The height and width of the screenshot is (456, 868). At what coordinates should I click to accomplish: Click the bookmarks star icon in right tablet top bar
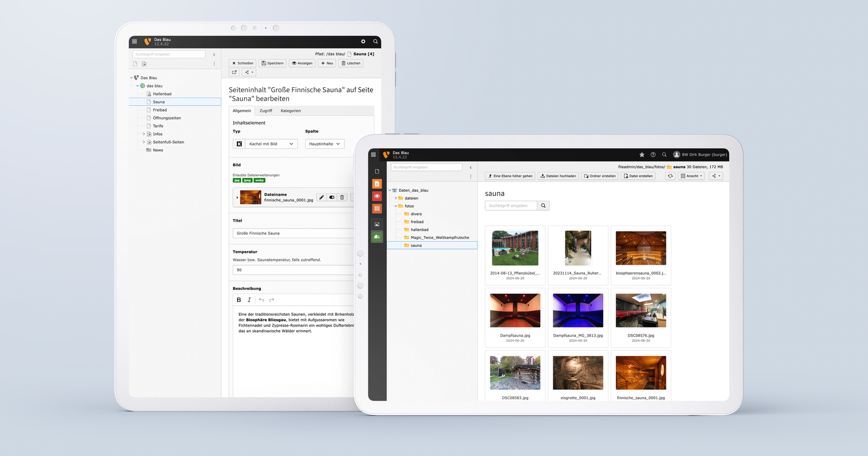click(x=642, y=155)
